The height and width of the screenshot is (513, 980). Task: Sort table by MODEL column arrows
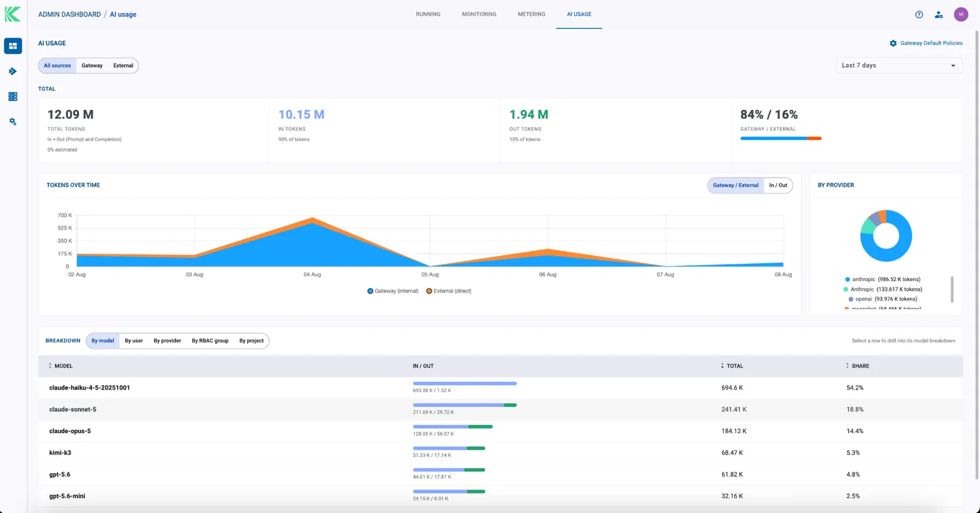pyautogui.click(x=50, y=366)
